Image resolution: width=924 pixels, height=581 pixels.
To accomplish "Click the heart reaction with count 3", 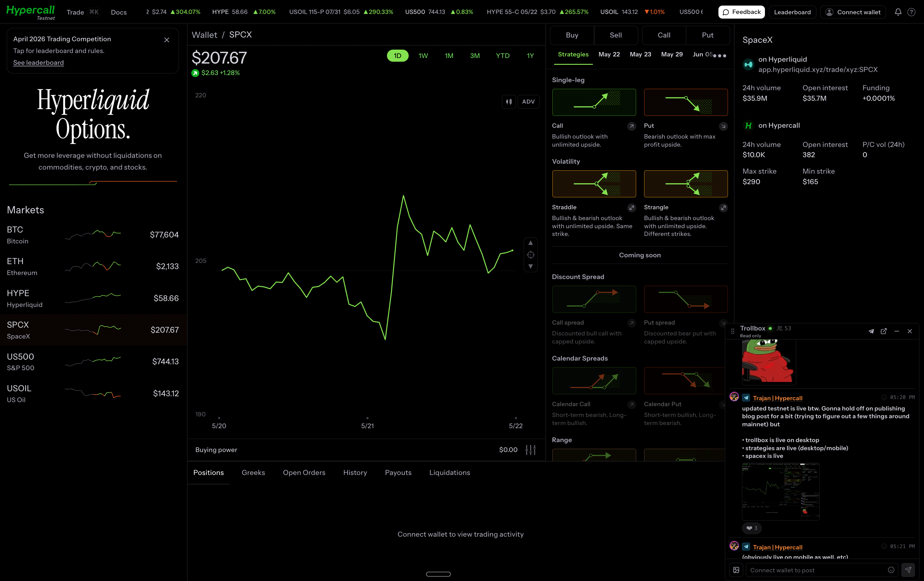I will click(752, 528).
